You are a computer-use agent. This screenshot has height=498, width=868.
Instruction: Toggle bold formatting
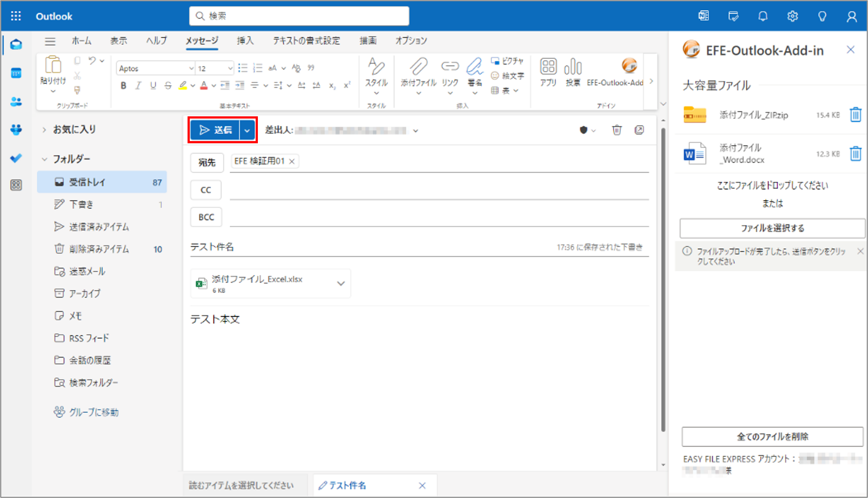tap(123, 86)
